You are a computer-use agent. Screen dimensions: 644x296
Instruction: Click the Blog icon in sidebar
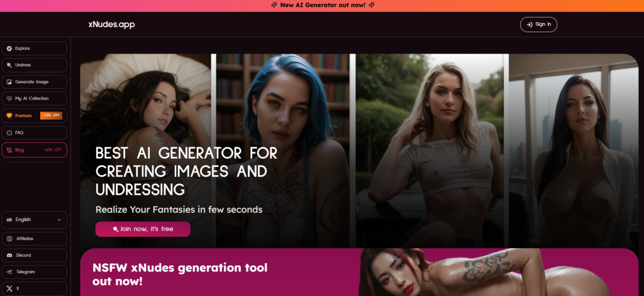click(9, 150)
